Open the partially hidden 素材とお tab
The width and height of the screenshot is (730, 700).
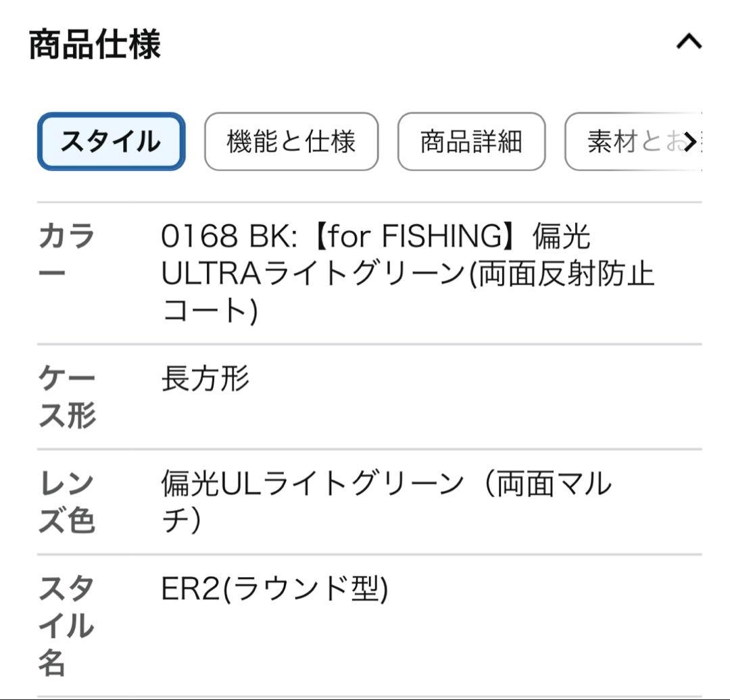[632, 142]
